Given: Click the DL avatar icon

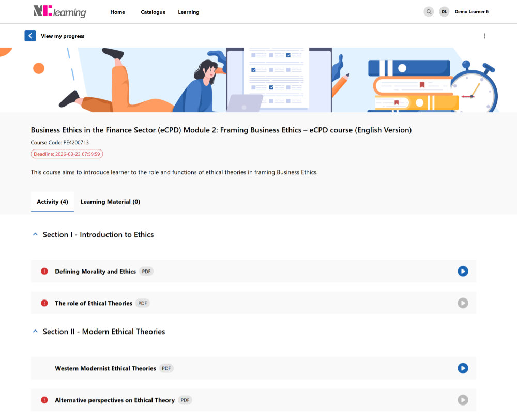Looking at the screenshot, I should [x=444, y=11].
